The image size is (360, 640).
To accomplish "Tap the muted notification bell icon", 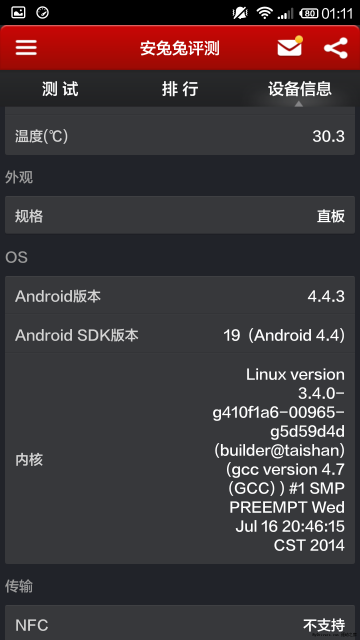I will pos(240,13).
